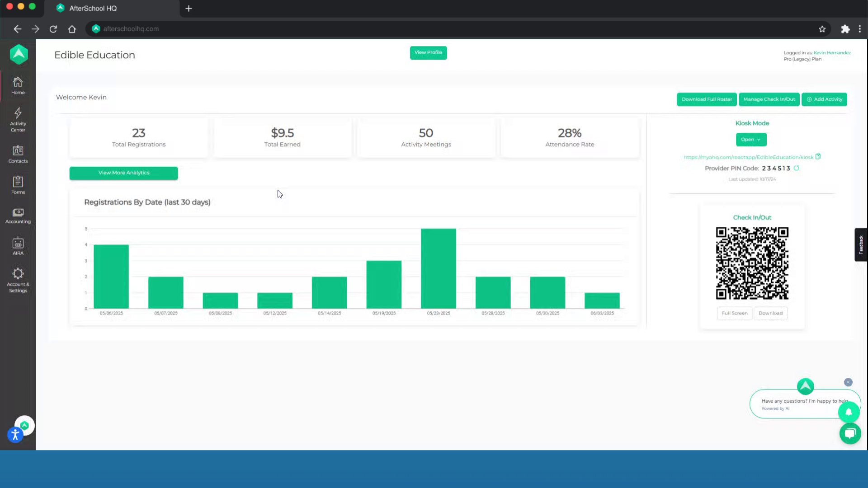Click the AI assistant avatar logo
The width and height of the screenshot is (868, 488).
coord(805,386)
